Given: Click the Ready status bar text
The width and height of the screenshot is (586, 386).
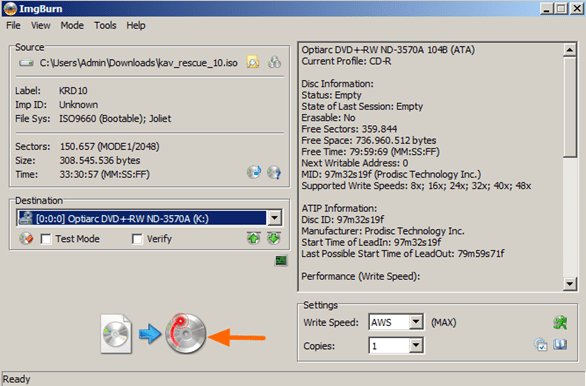Looking at the screenshot, I should (x=16, y=379).
